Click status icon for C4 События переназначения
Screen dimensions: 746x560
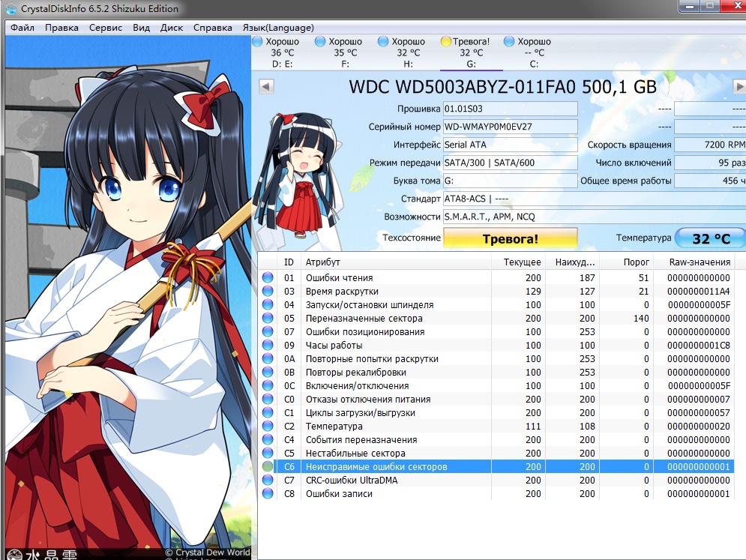pyautogui.click(x=268, y=439)
